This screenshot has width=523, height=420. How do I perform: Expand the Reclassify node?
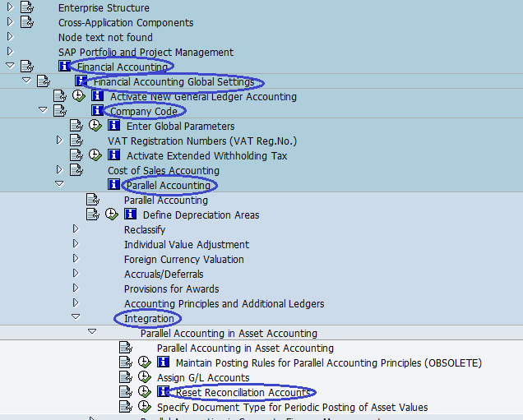tap(76, 229)
